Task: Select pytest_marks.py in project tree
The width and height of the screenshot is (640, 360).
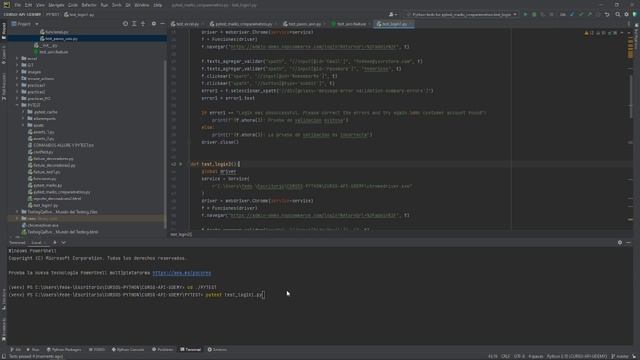Action: point(45,185)
